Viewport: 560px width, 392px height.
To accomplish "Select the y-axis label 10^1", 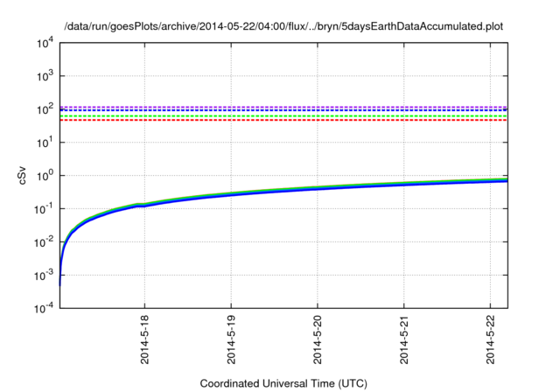I will [x=45, y=142].
